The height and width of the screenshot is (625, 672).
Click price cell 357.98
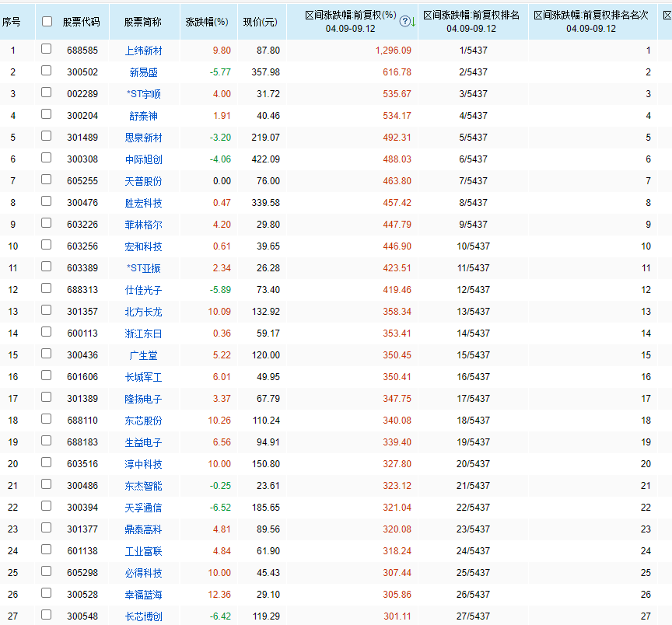(x=266, y=72)
